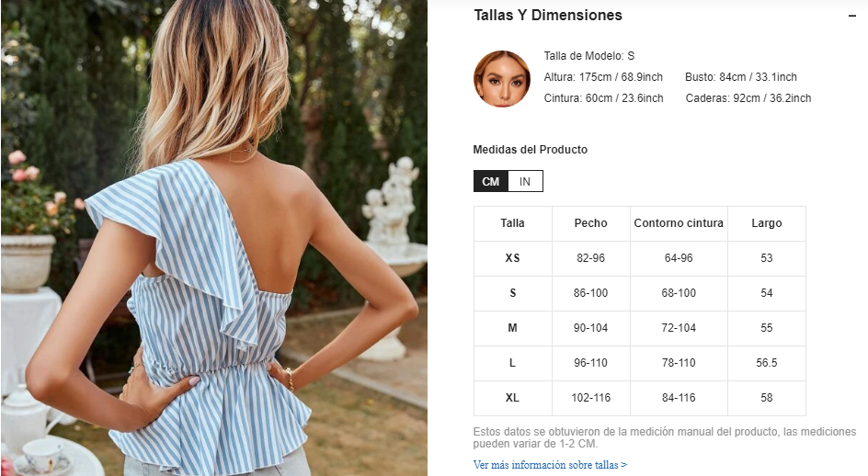Select the XL size row
This screenshot has width=868, height=476.
click(x=639, y=398)
